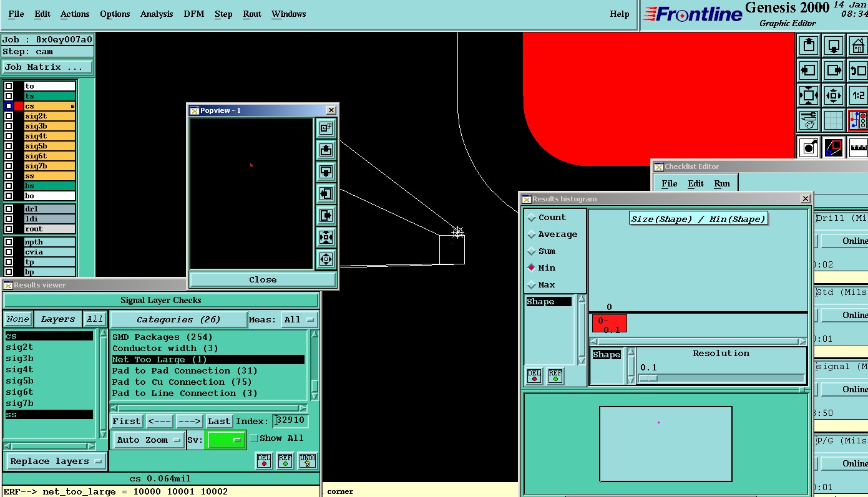
Task: Click the Index input field
Action: click(x=291, y=421)
